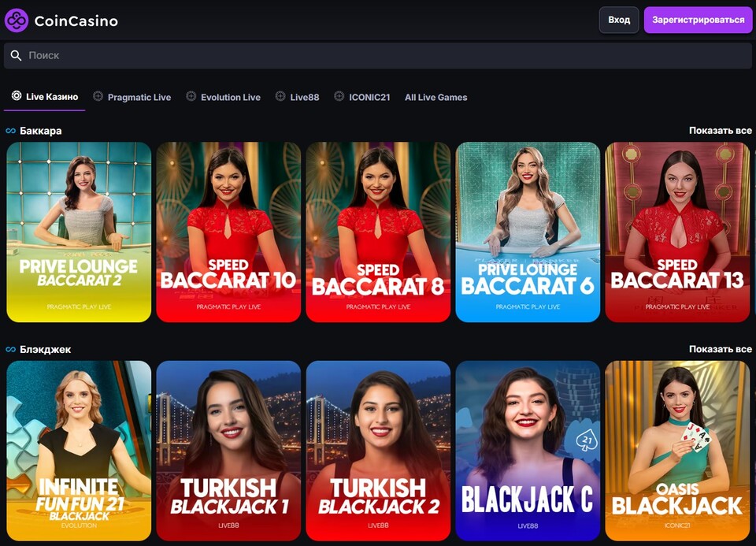Click the Evolution Live provider icon
756x546 pixels.
pos(190,97)
